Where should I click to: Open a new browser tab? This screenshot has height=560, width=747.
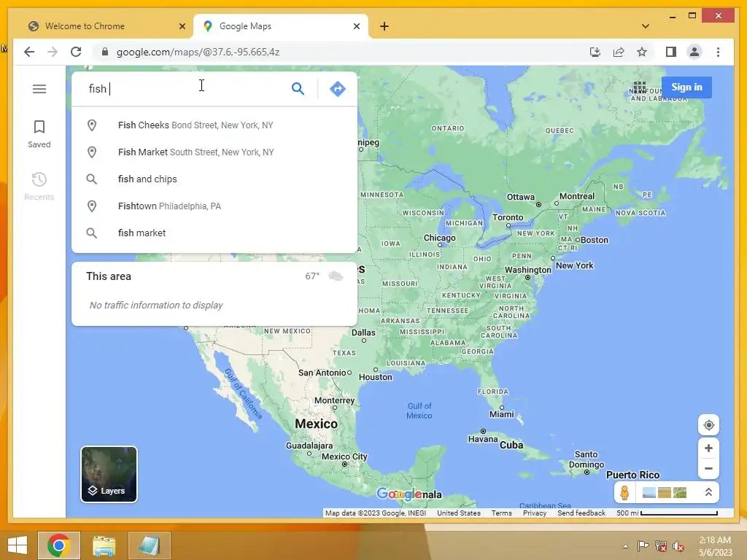click(x=384, y=26)
